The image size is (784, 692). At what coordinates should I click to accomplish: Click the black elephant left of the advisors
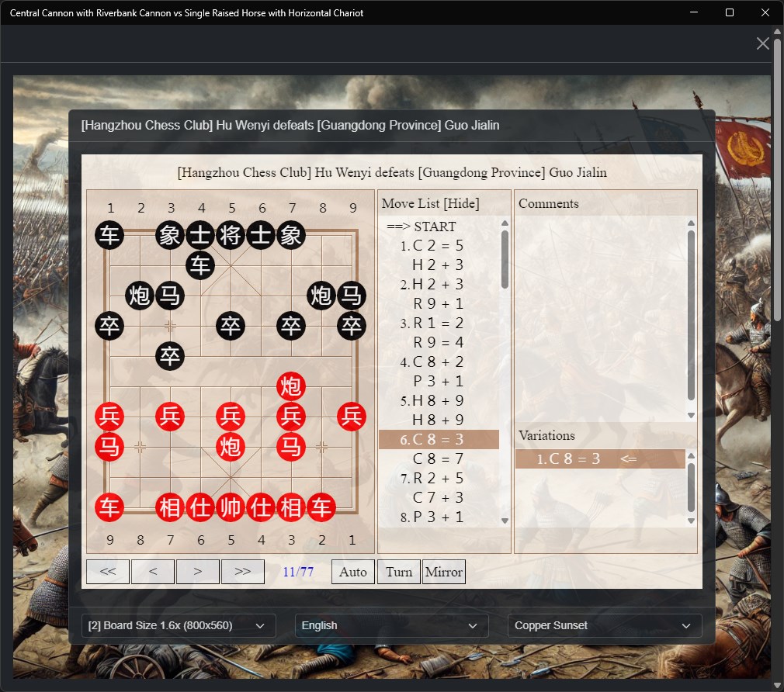click(170, 235)
